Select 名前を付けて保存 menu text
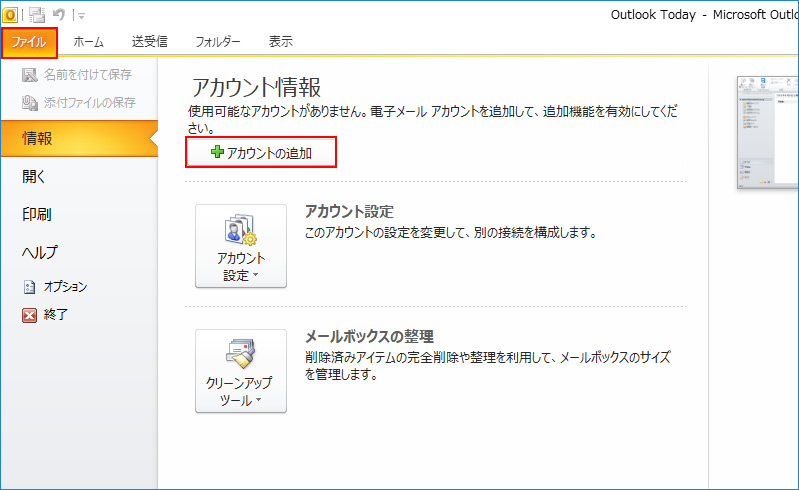The width and height of the screenshot is (799, 490). 88,75
